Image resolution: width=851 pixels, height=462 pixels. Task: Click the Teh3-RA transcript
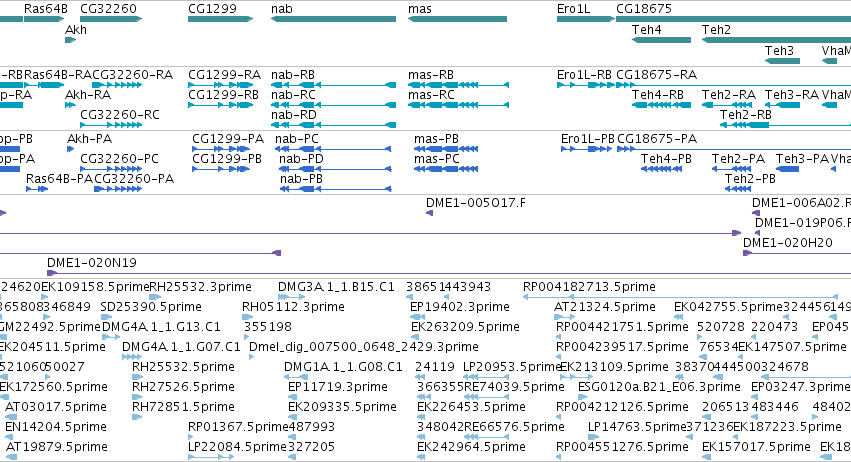(782, 105)
